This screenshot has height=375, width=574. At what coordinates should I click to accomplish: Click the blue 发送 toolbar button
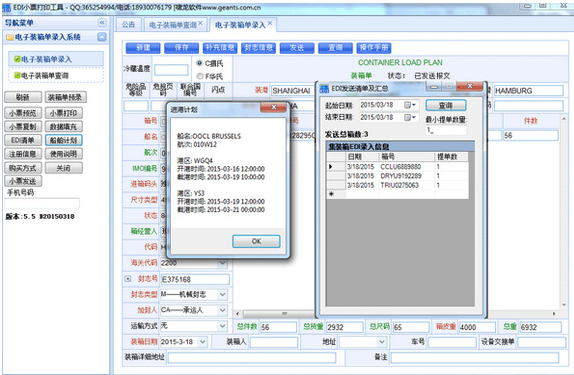click(297, 48)
